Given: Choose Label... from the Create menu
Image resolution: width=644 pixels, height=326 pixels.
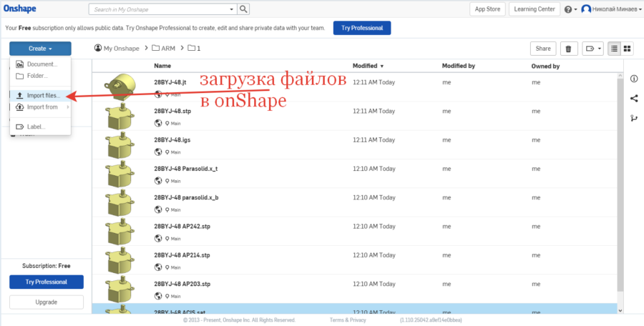Looking at the screenshot, I should click(x=40, y=127).
